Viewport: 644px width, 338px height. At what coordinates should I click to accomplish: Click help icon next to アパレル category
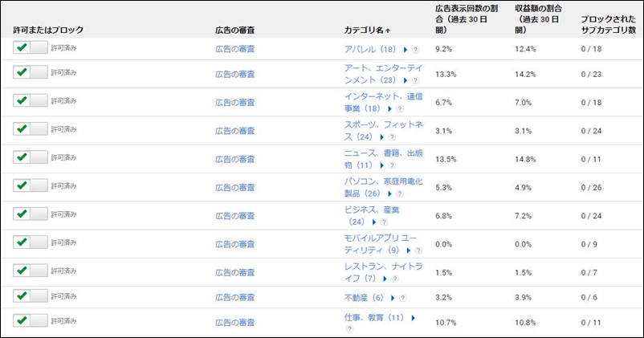coord(416,50)
